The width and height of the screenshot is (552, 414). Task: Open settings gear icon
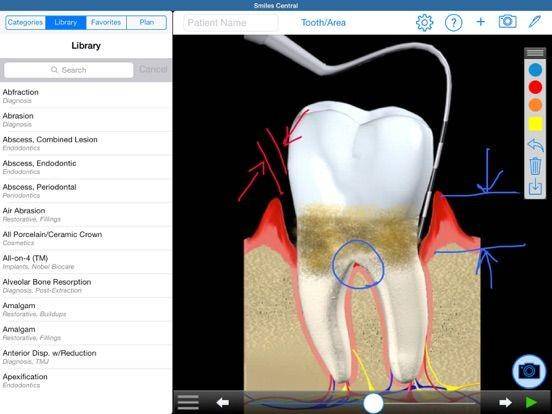click(x=424, y=23)
